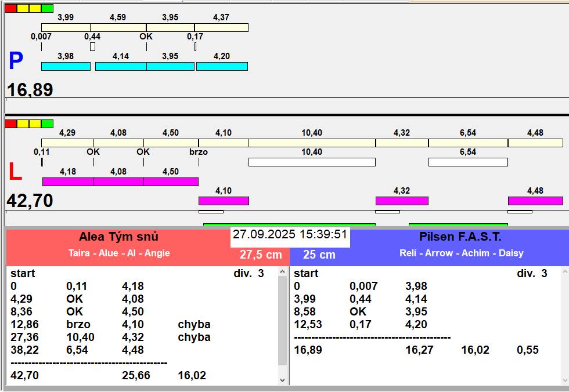
Task: Select the magenta 4,48 bar in lane L
Action: tap(535, 201)
